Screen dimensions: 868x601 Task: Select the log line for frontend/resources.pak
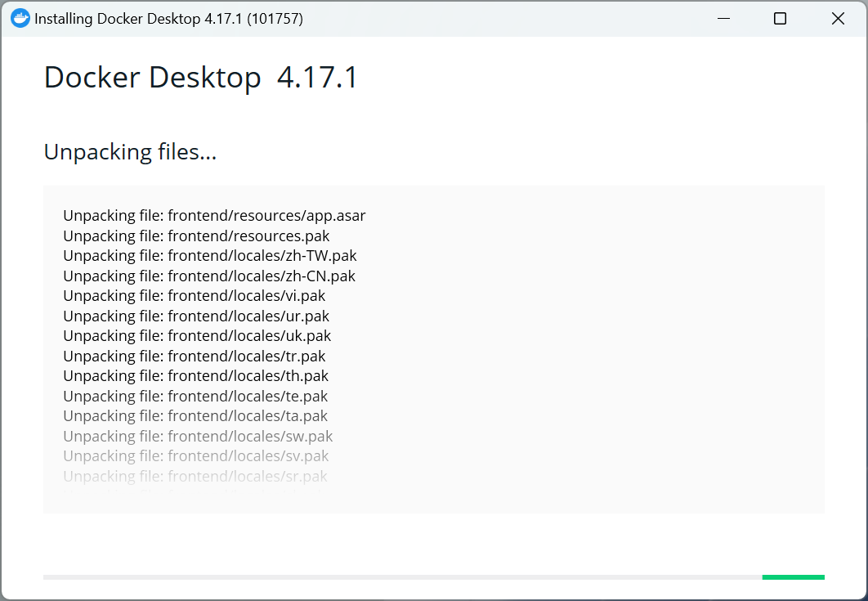196,236
